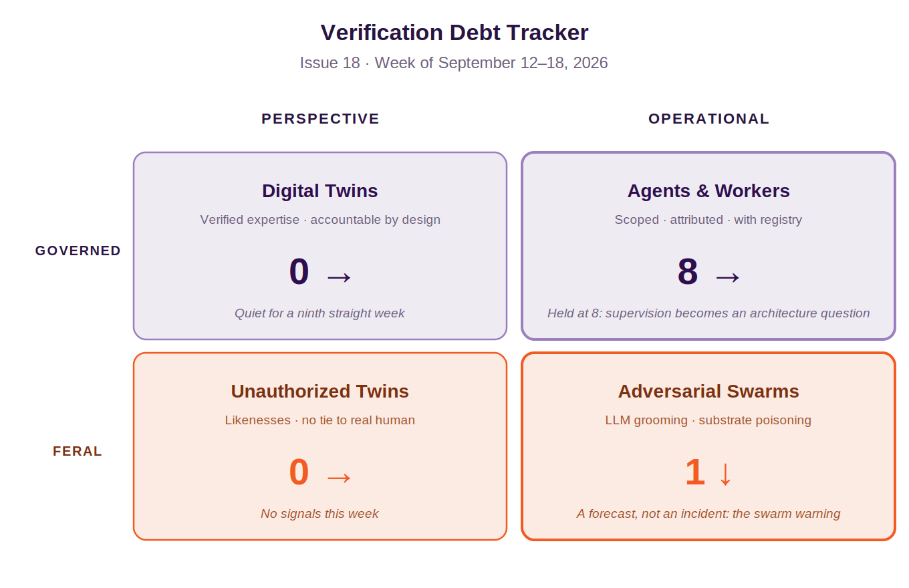Click the 'A forecast, not an incident' caption
The height and width of the screenshot is (588, 909).
(x=708, y=513)
